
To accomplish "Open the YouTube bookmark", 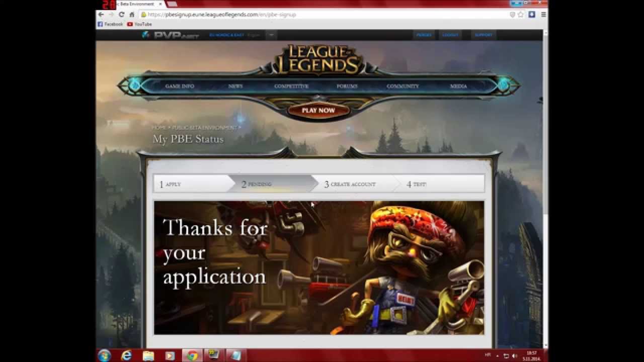I will (x=139, y=24).
